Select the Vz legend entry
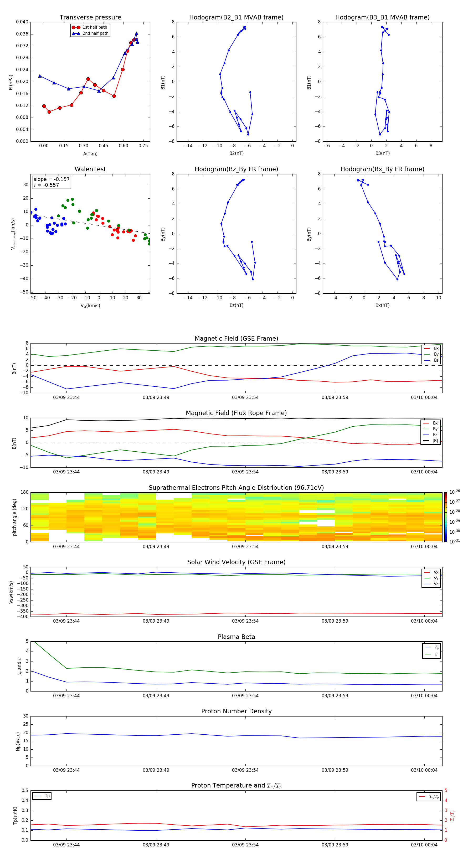 coord(431,584)
